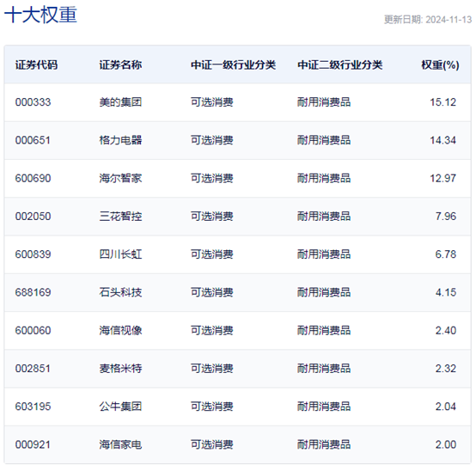Click the 权重(%) column header
The image size is (476, 471).
tap(440, 64)
